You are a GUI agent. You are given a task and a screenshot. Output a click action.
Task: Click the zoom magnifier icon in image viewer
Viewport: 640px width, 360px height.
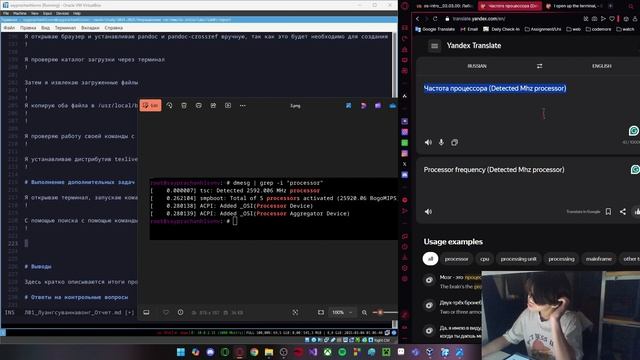coord(364,312)
